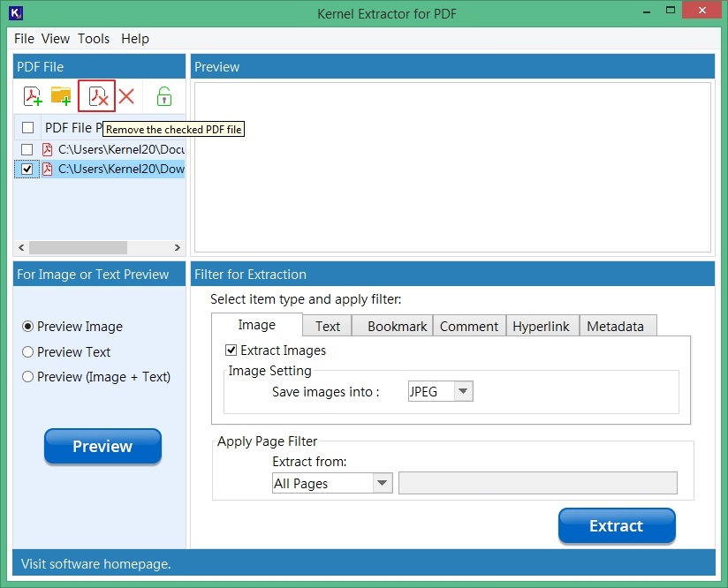The height and width of the screenshot is (588, 728).
Task: Click the PDF File Path column header
Action: point(73,128)
